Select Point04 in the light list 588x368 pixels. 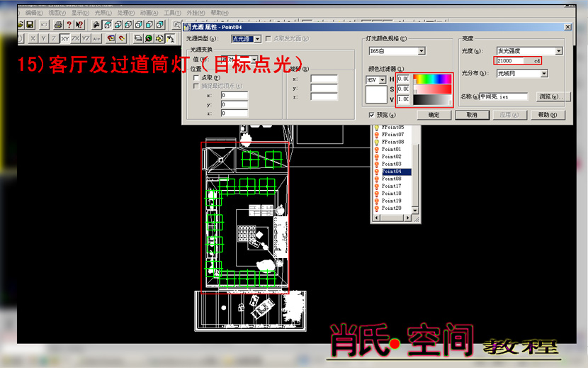pos(392,171)
